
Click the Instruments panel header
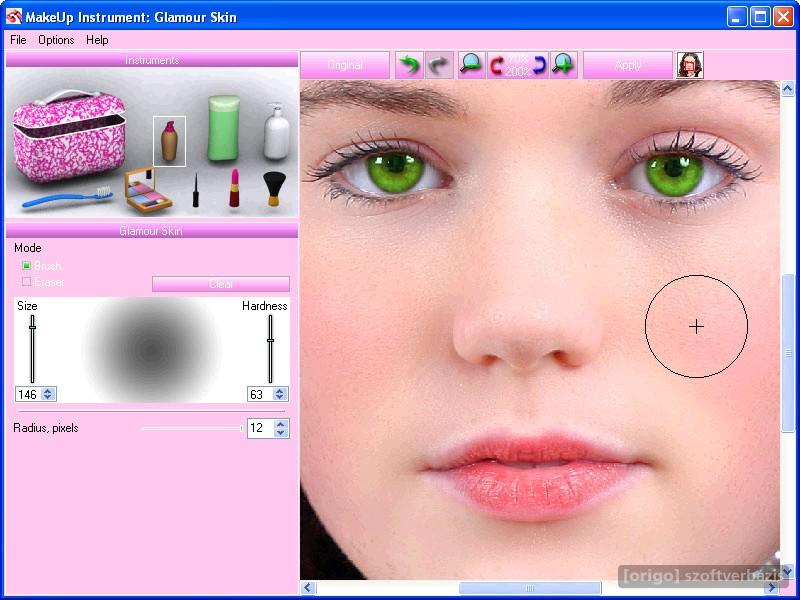tap(152, 60)
